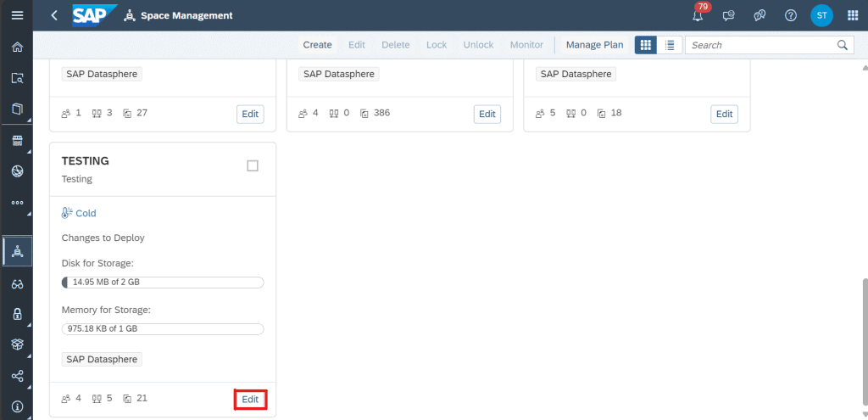868x420 pixels.
Task: Select the TESTING space checkbox
Action: pos(253,165)
